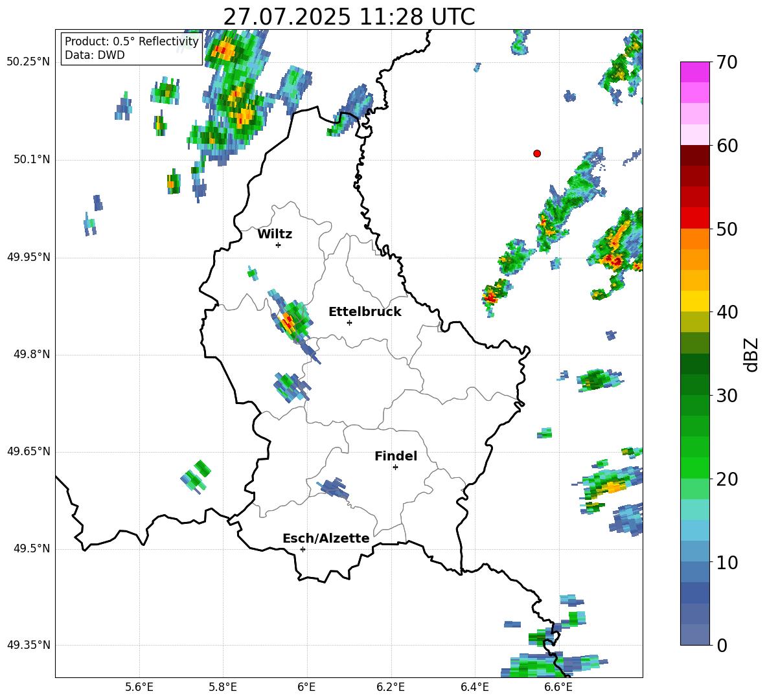Click the 6.4°E longitude label

474,687
